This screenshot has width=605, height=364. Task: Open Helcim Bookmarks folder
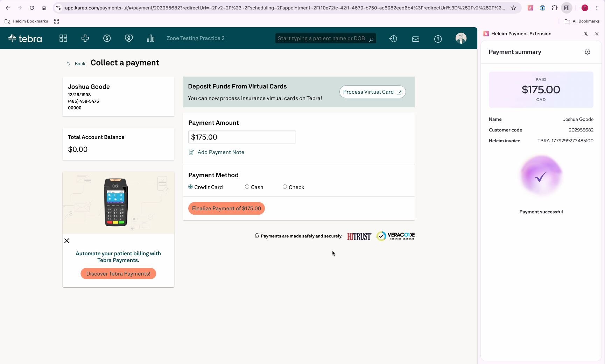tap(27, 21)
